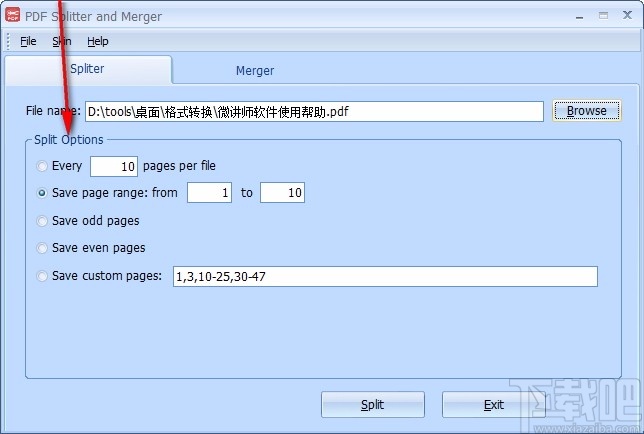The height and width of the screenshot is (434, 644).
Task: Click Browse to choose a PDF
Action: 586,111
